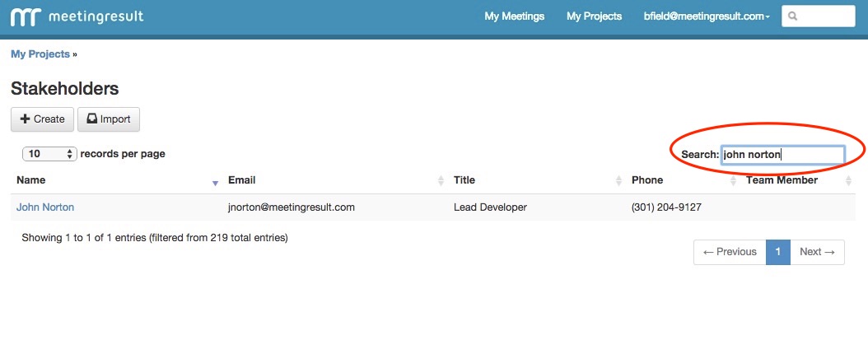Click the meetingresult logo icon

point(26,16)
